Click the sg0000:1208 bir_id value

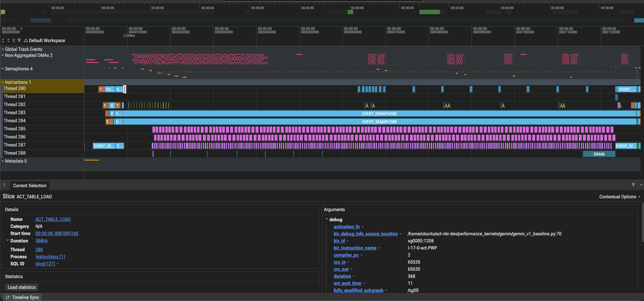pyautogui.click(x=420, y=241)
